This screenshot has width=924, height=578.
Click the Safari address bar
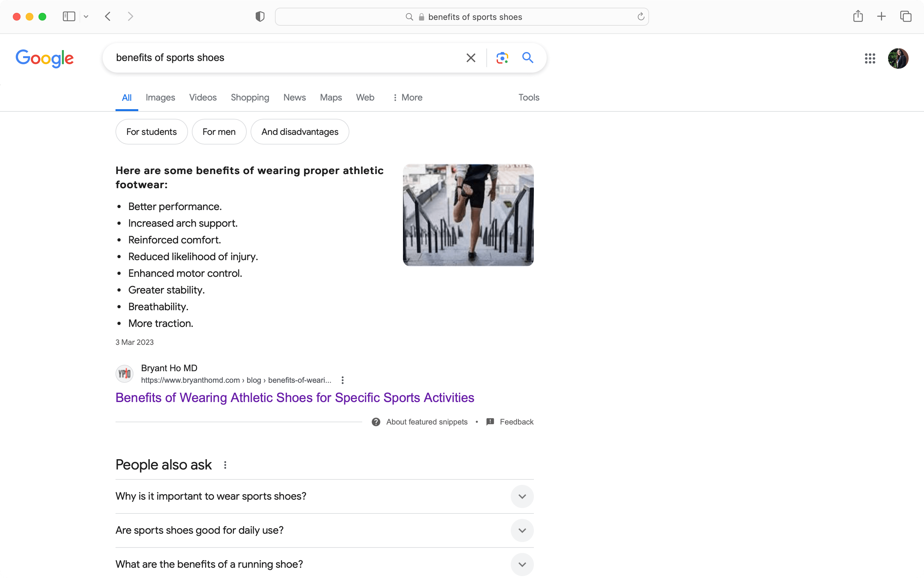462,17
